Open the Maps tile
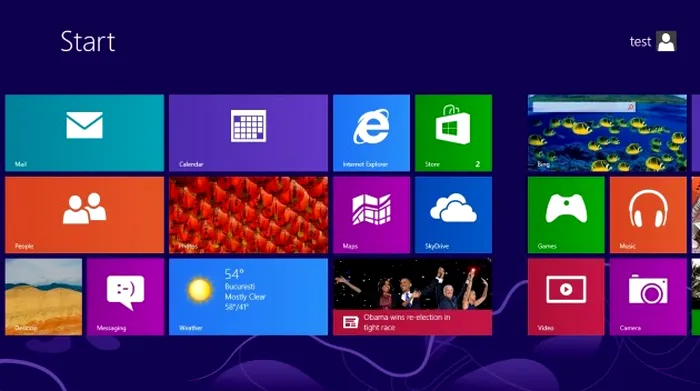This screenshot has height=391, width=700. [x=371, y=215]
